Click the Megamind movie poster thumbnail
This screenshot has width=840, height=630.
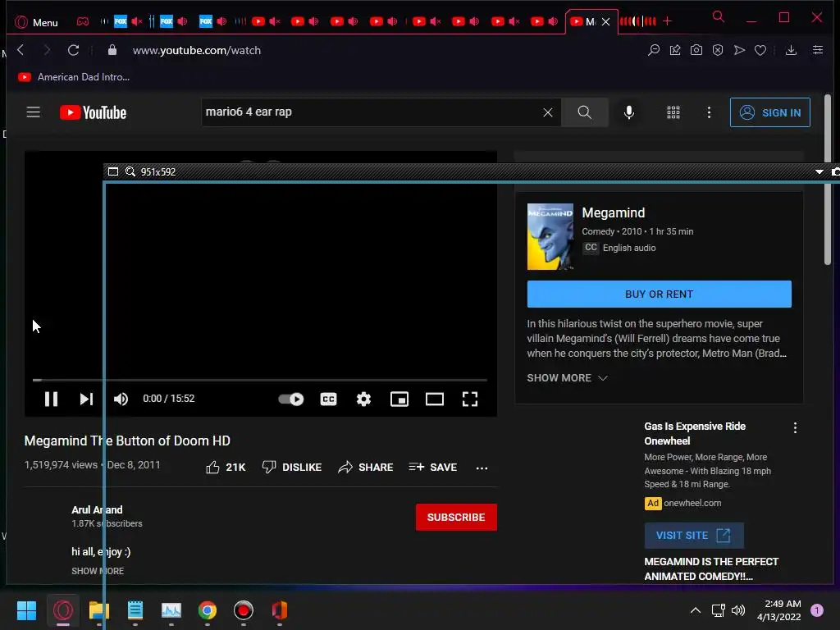tap(550, 236)
